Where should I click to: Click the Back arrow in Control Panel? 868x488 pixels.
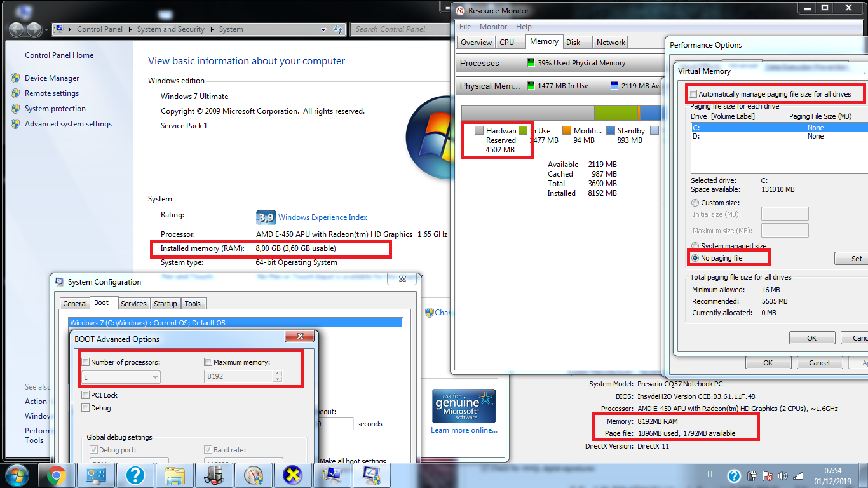tap(17, 29)
